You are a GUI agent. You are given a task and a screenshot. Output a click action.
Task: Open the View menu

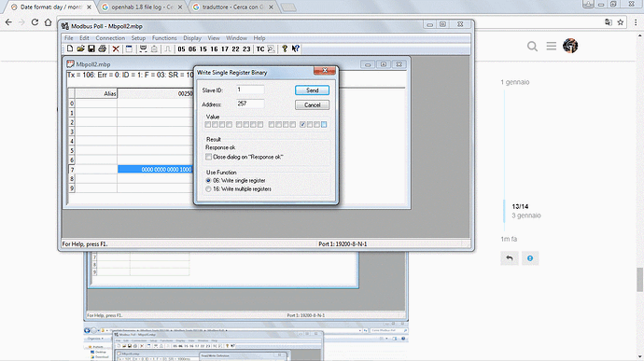point(214,38)
